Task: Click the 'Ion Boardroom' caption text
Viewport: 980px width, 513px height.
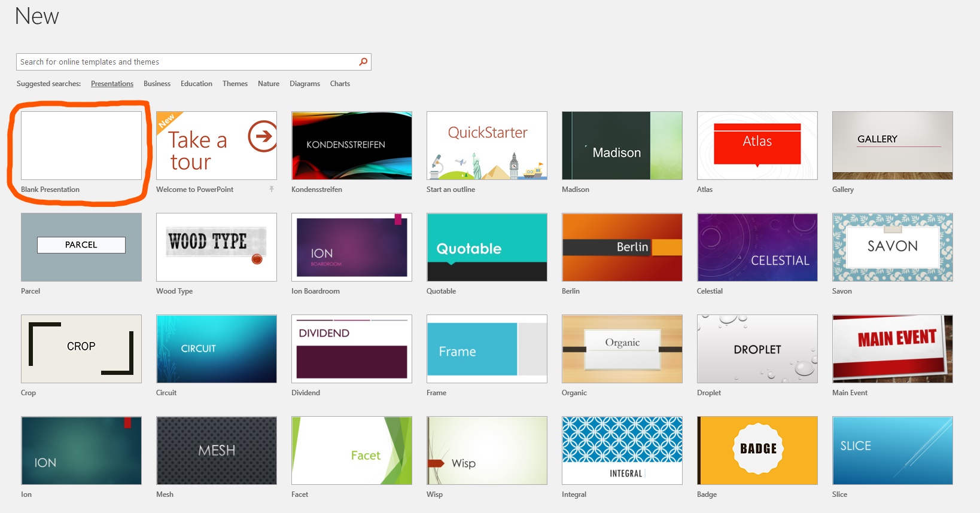Action: coord(315,291)
